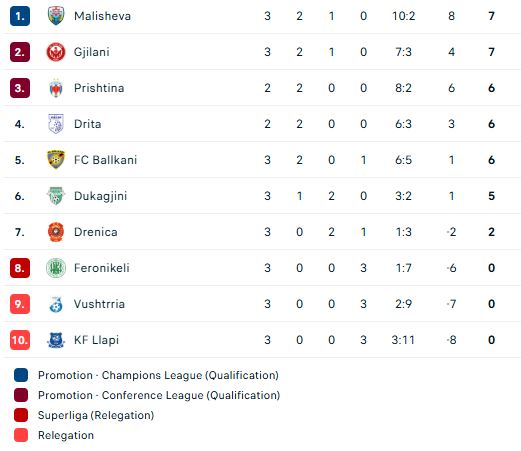
Task: Select the KF Llapi team name
Action: [96, 340]
